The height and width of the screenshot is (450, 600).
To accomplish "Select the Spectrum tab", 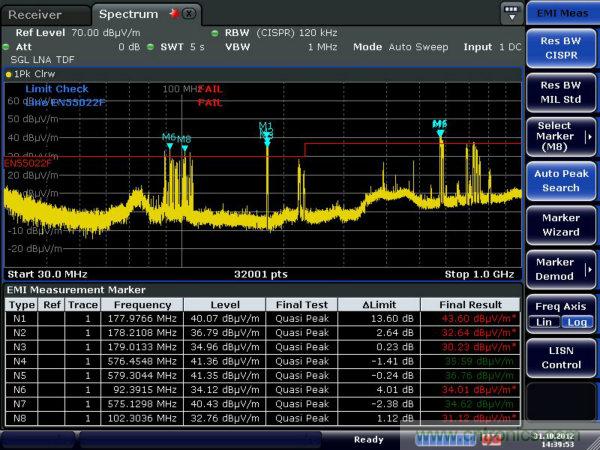I will tap(129, 14).
